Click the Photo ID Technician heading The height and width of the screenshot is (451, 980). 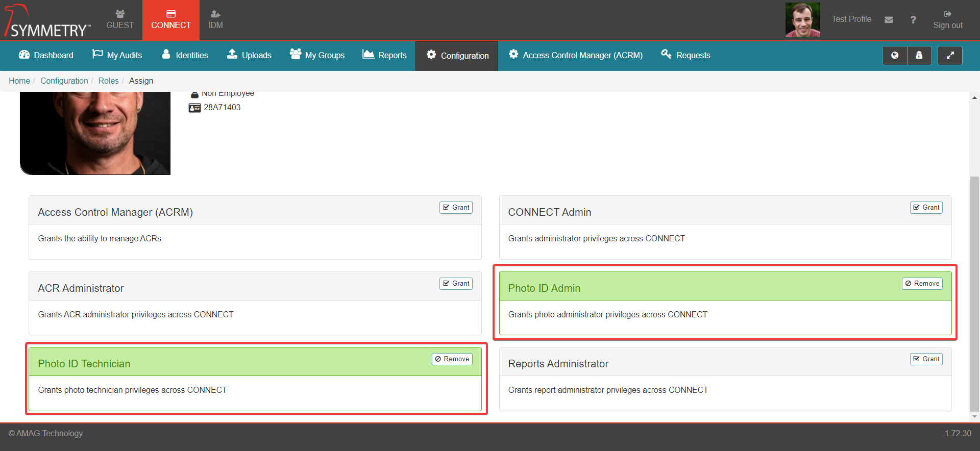pyautogui.click(x=84, y=364)
